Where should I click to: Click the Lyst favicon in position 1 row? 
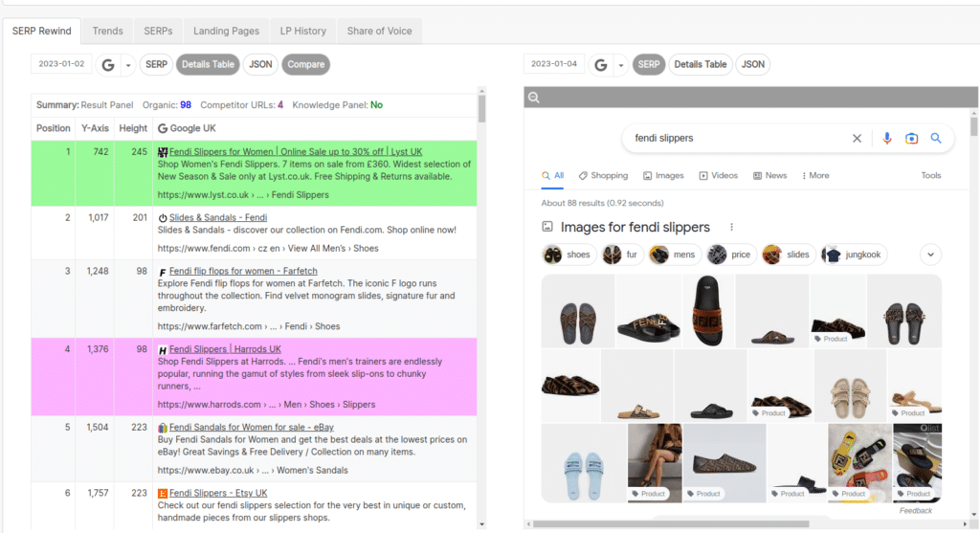click(163, 152)
